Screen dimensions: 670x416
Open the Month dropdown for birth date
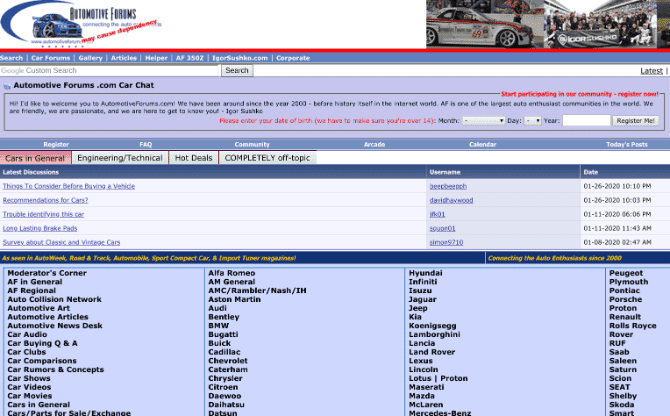click(x=484, y=120)
